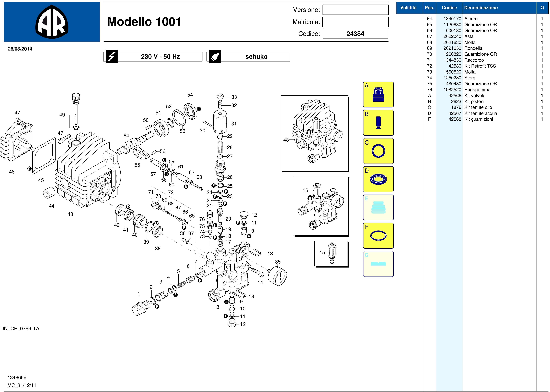Click the lightning voltage icon

(112, 56)
